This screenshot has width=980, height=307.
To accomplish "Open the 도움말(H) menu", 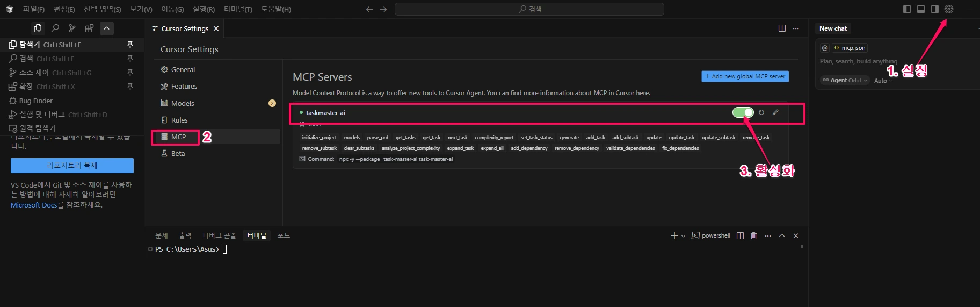I will click(276, 9).
